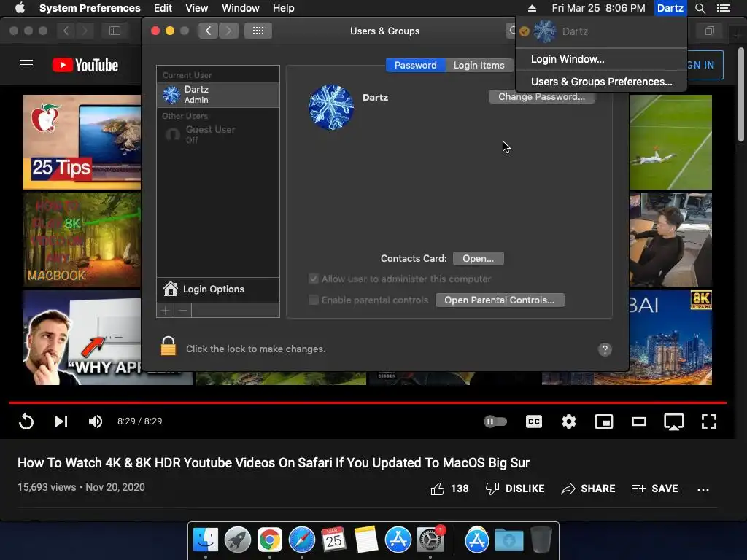Open Launchpad from the Dock
Screen dimensions: 747x560
click(x=238, y=540)
